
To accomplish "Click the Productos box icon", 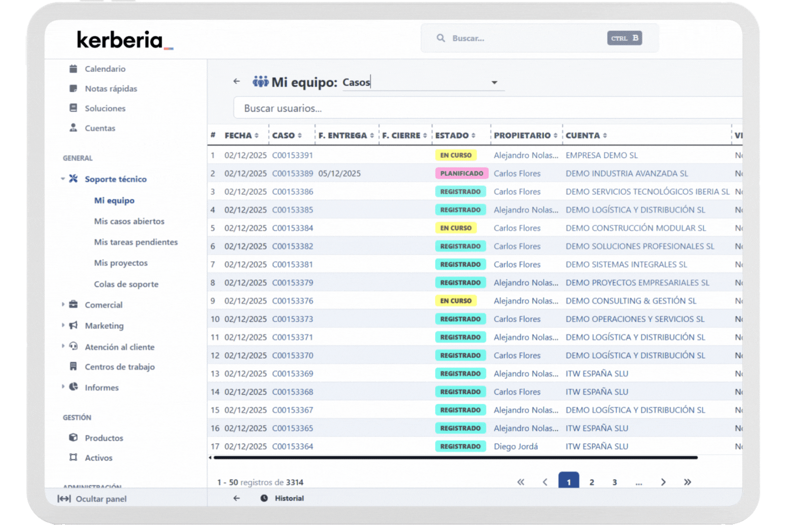I will pyautogui.click(x=73, y=437).
